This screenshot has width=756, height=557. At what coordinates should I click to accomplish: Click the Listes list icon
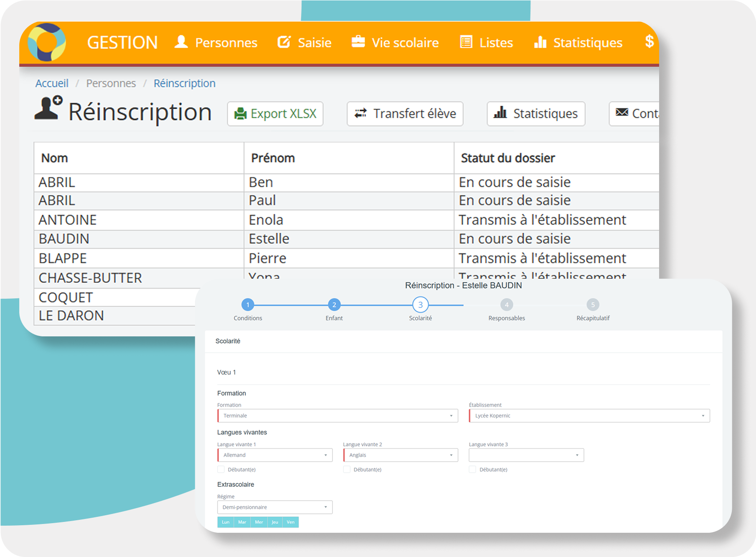[466, 42]
